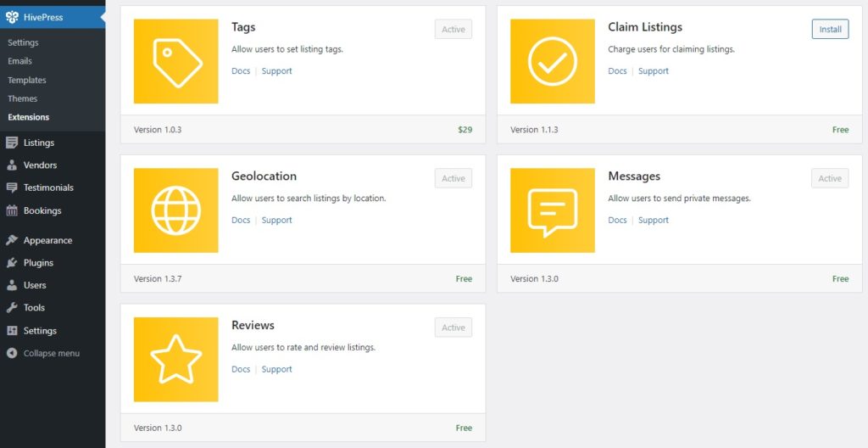Open Support link for Reviews extension
The width and height of the screenshot is (868, 448).
pos(276,370)
